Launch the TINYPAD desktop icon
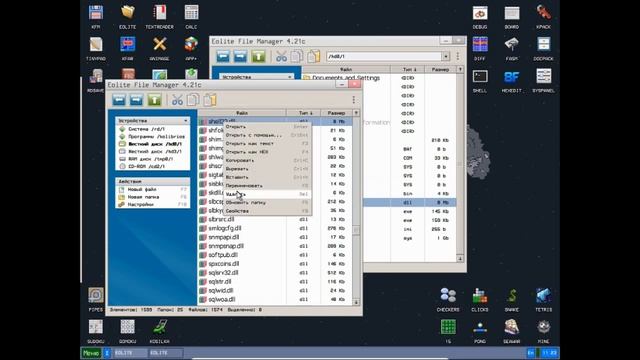Screen dimensions: 640x360 [x=96, y=48]
